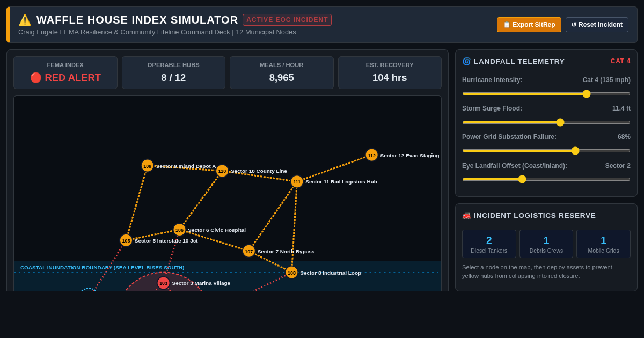Viewport: 644px width, 338px height.
Task: Click the Debris Crews reserve card
Action: pyautogui.click(x=546, y=244)
